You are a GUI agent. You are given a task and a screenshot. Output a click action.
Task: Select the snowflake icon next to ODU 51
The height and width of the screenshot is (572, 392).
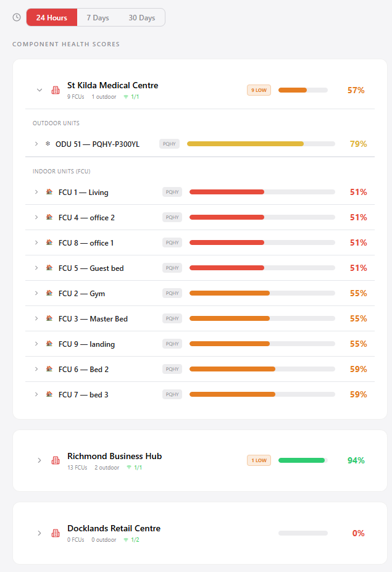[x=48, y=144]
